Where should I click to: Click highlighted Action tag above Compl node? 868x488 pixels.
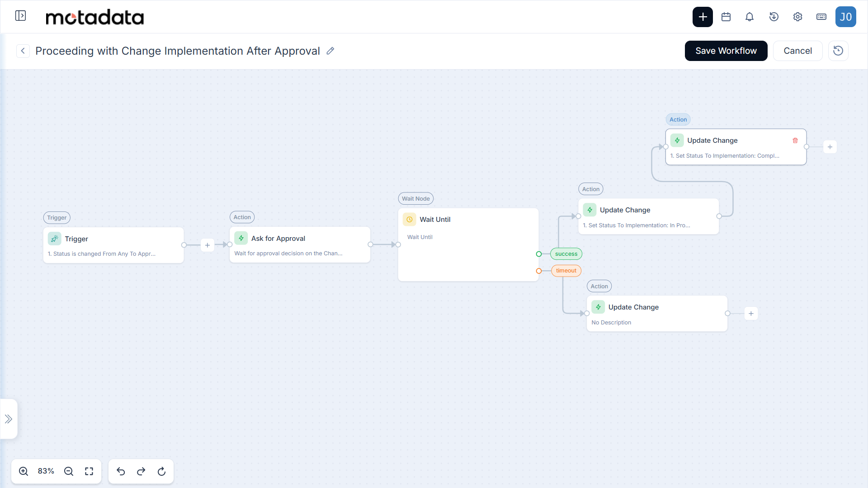(x=678, y=119)
